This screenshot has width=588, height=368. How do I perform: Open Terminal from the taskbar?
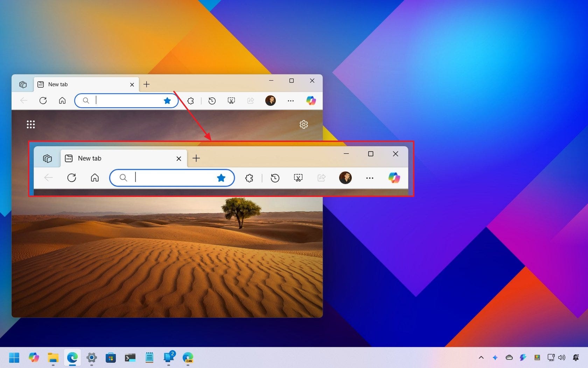click(130, 357)
